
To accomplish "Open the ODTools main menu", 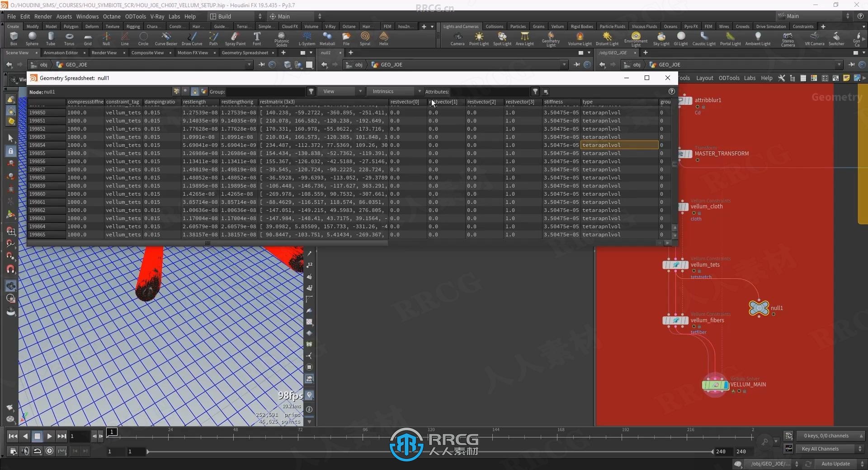I will pos(135,16).
